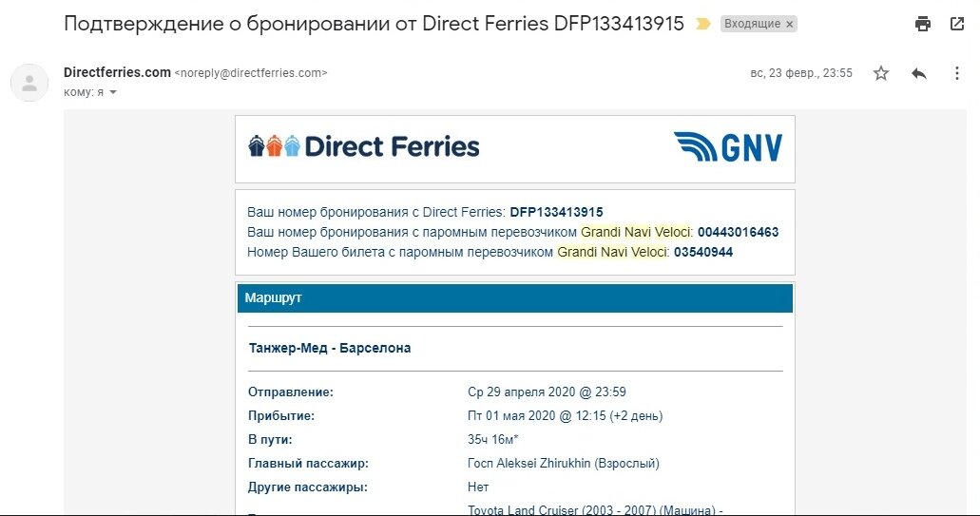Click the Direct Ferries logo
The width and height of the screenshot is (980, 516).
[x=364, y=146]
